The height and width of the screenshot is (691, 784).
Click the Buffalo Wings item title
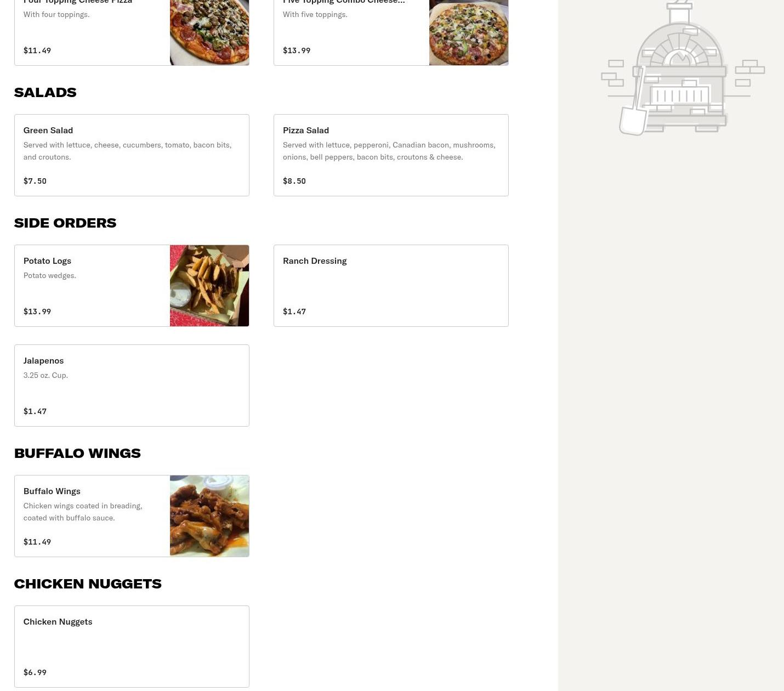pyautogui.click(x=52, y=491)
